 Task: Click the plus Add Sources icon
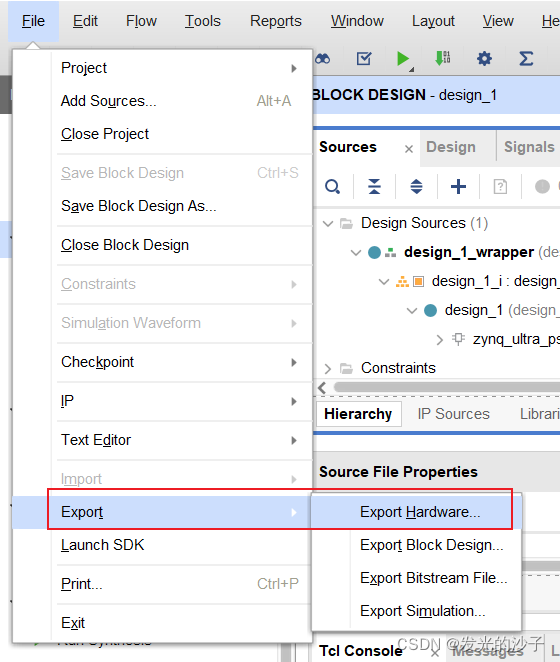(x=458, y=186)
